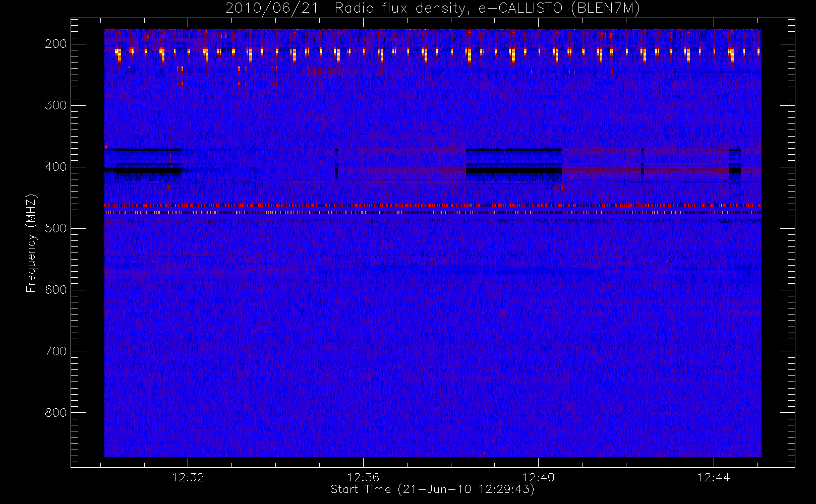Select the 600 frequency tick label
The width and height of the screenshot is (816, 504).
click(x=56, y=290)
